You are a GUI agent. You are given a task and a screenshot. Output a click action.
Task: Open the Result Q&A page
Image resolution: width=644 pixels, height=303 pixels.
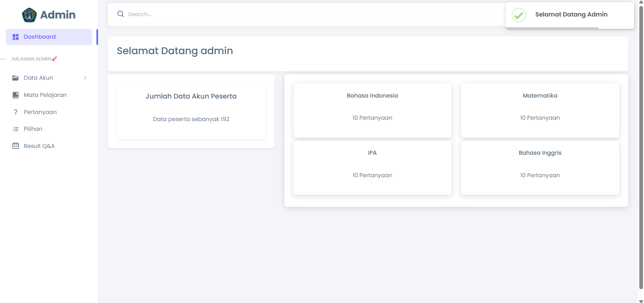pos(39,146)
